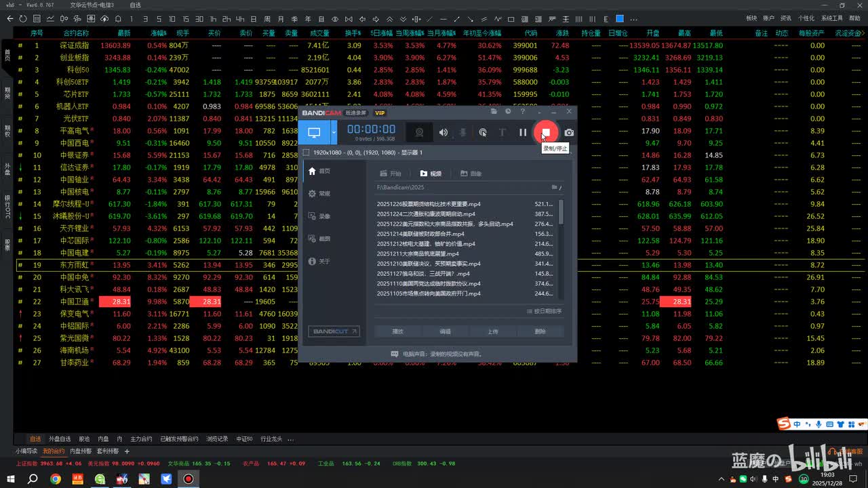Open Windows Start menu
This screenshot has height=488, width=868.
coord(11,479)
